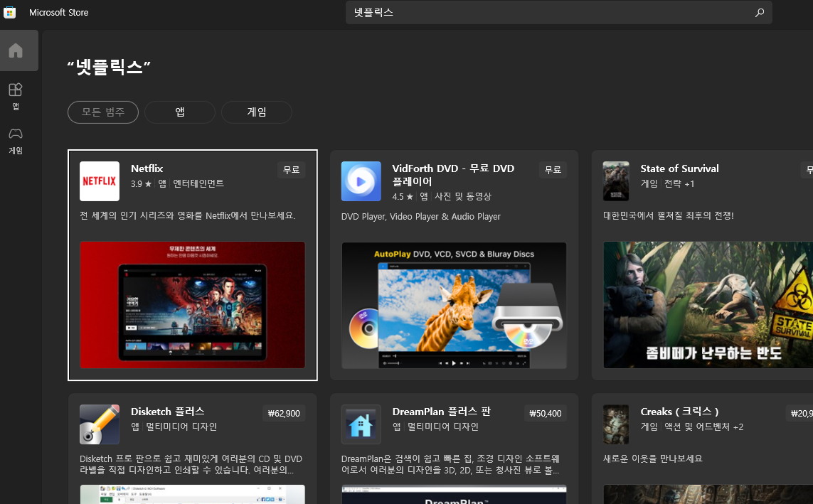Click the 사진 및 동영상 category text

[x=462, y=196]
